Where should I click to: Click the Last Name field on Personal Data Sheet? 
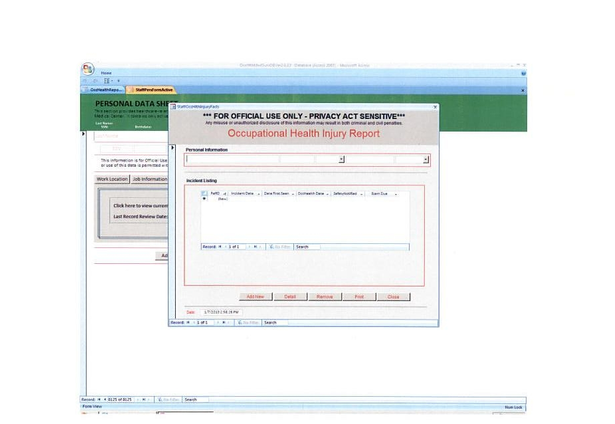[x=131, y=136]
